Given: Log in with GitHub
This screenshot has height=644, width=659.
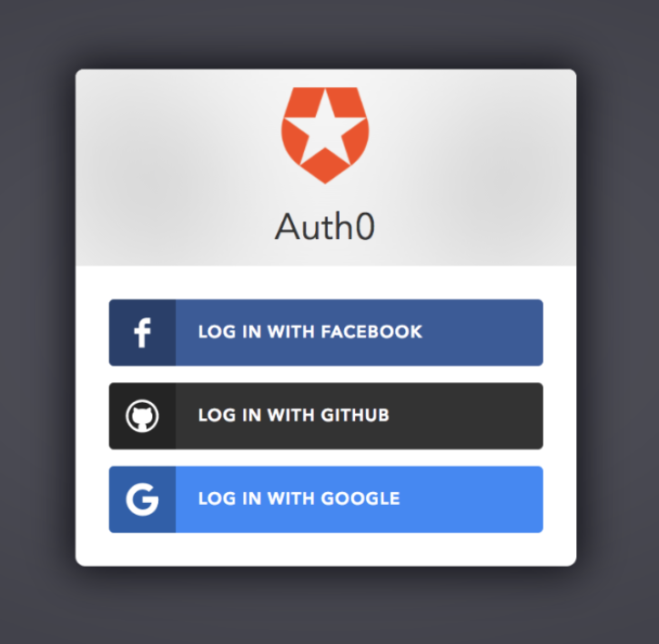Looking at the screenshot, I should point(326,416).
